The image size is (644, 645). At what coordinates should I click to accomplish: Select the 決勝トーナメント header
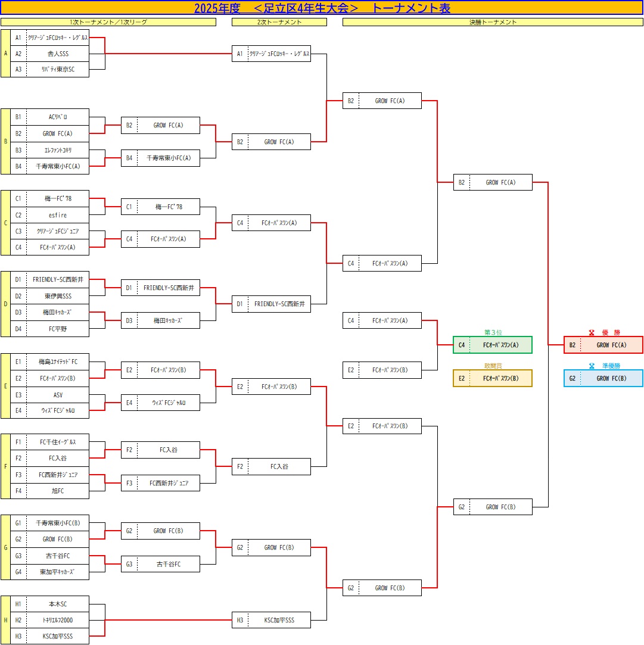493,22
